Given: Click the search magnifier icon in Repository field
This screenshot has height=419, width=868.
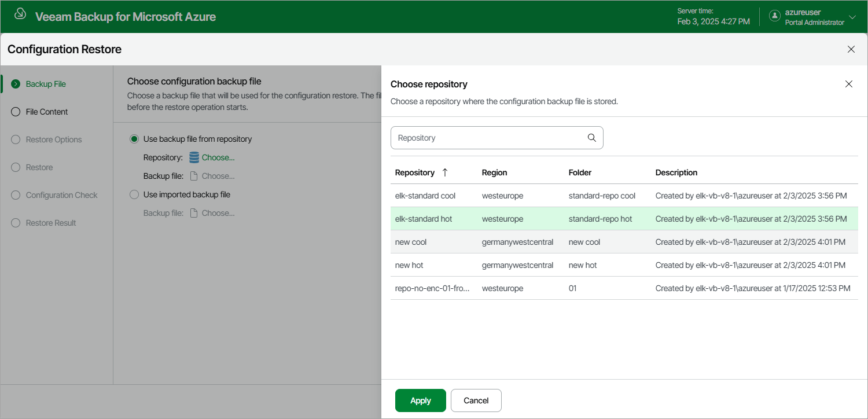Looking at the screenshot, I should coord(591,138).
